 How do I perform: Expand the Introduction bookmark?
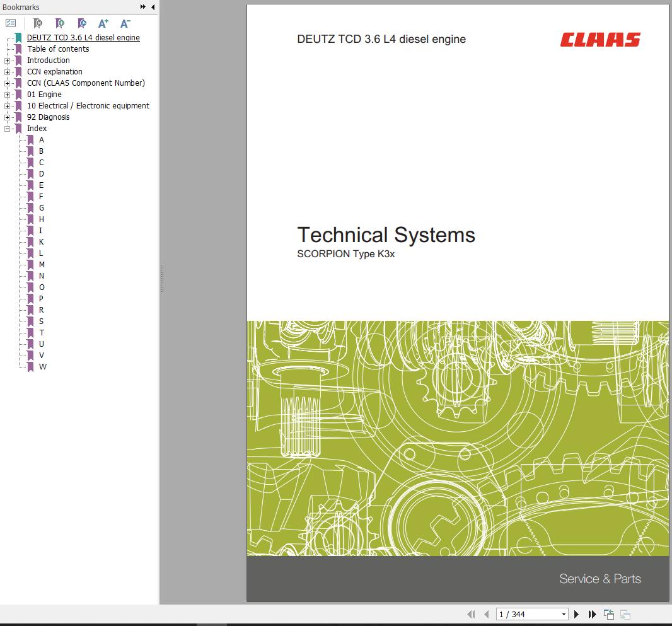pos(7,61)
